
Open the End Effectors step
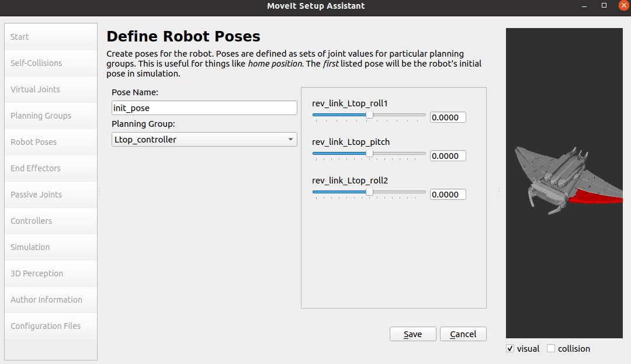[51, 168]
